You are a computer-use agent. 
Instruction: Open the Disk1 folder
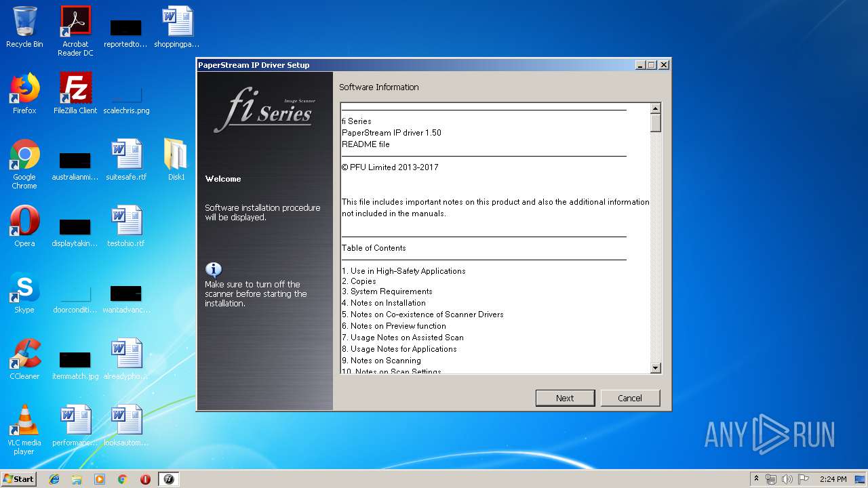[176, 160]
